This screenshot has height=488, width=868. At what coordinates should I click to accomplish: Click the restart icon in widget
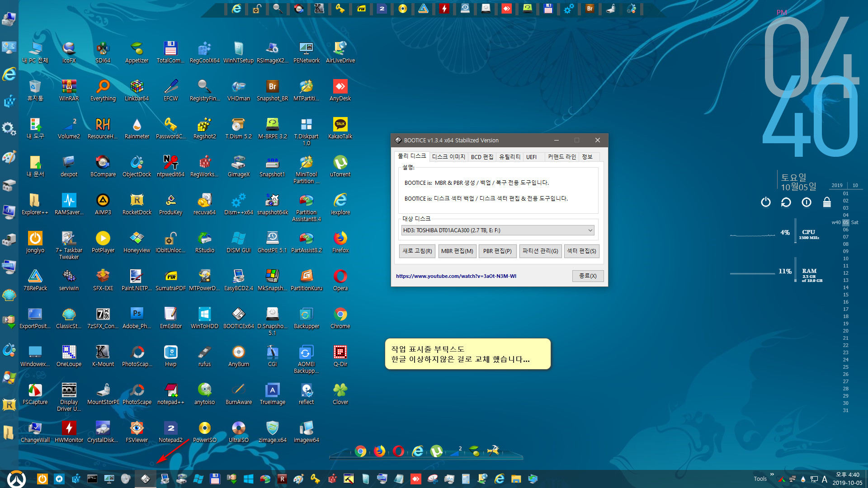pyautogui.click(x=786, y=202)
